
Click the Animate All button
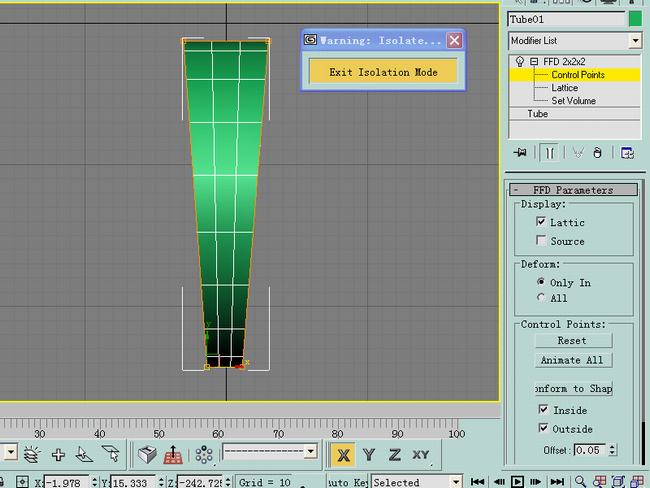572,360
